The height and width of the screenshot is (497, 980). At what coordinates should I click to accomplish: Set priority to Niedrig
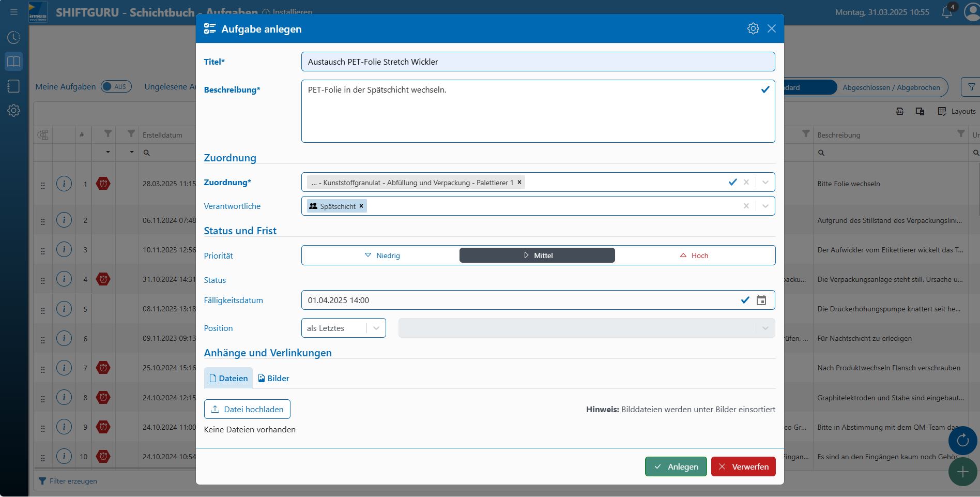382,255
